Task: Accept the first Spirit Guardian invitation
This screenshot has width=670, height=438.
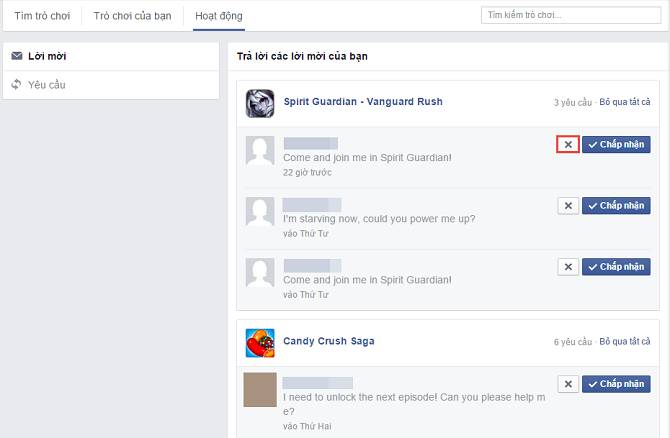Action: coord(616,144)
